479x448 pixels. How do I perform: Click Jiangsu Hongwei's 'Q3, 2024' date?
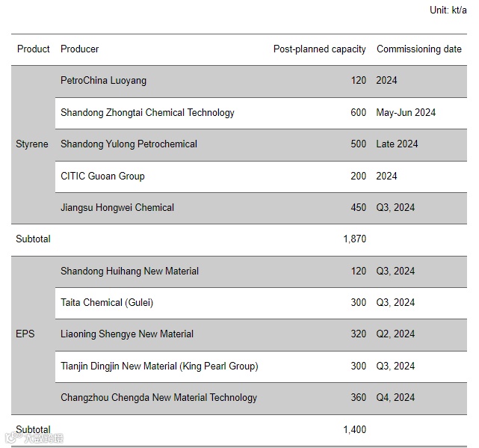tap(395, 208)
